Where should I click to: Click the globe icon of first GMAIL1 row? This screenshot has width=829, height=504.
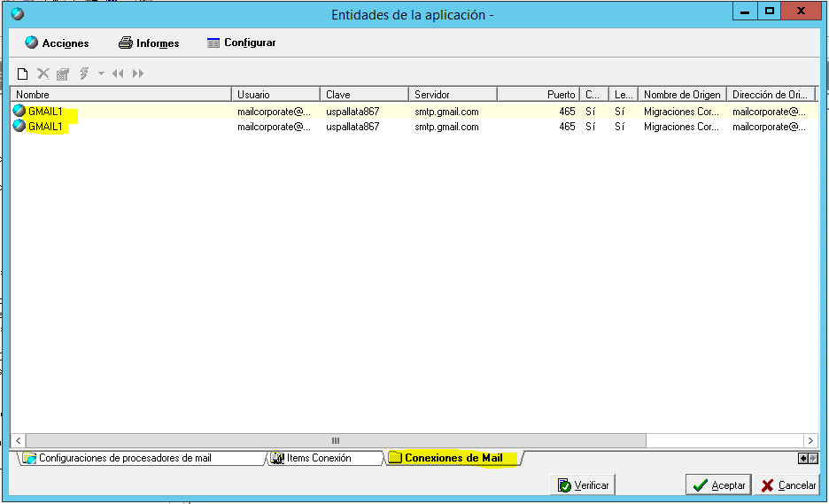pyautogui.click(x=19, y=111)
